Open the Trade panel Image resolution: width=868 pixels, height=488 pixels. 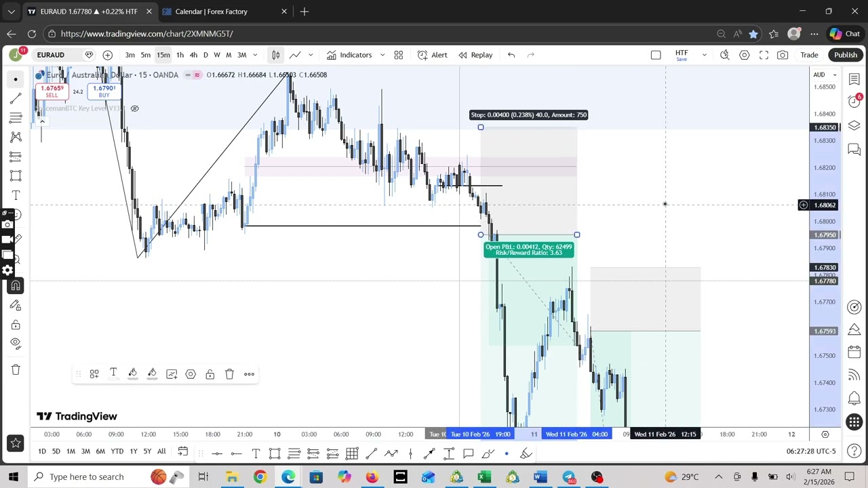[x=809, y=55]
